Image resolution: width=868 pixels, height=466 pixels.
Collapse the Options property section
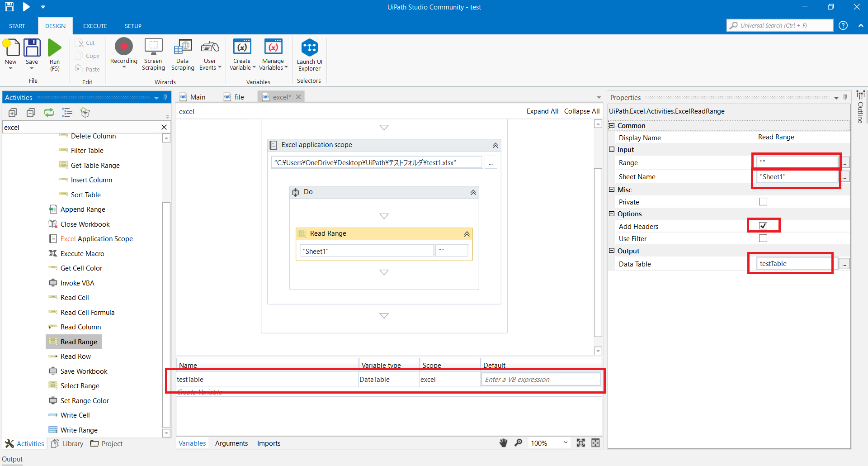612,214
